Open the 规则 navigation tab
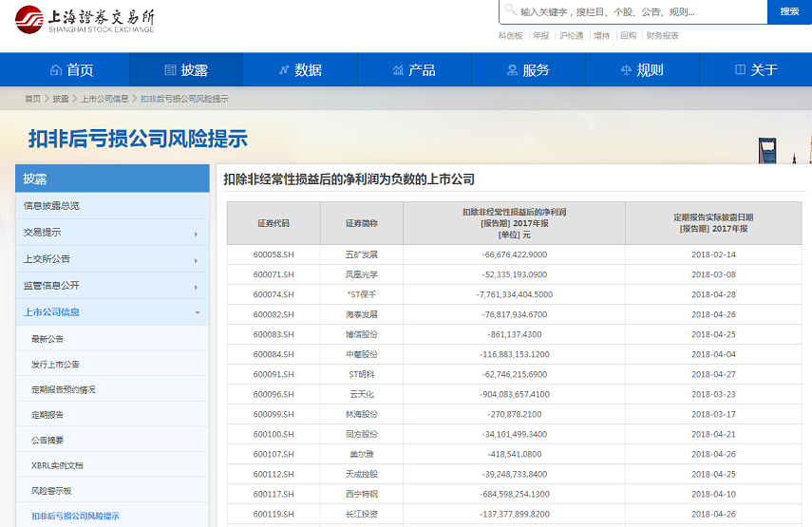The image size is (812, 527). 642,69
